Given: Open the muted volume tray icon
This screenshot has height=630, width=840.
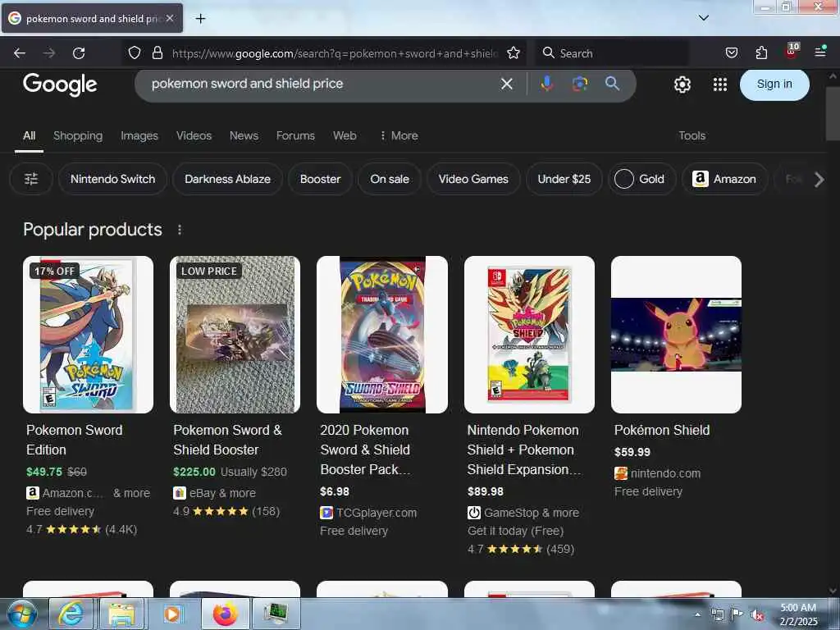Looking at the screenshot, I should (x=757, y=615).
